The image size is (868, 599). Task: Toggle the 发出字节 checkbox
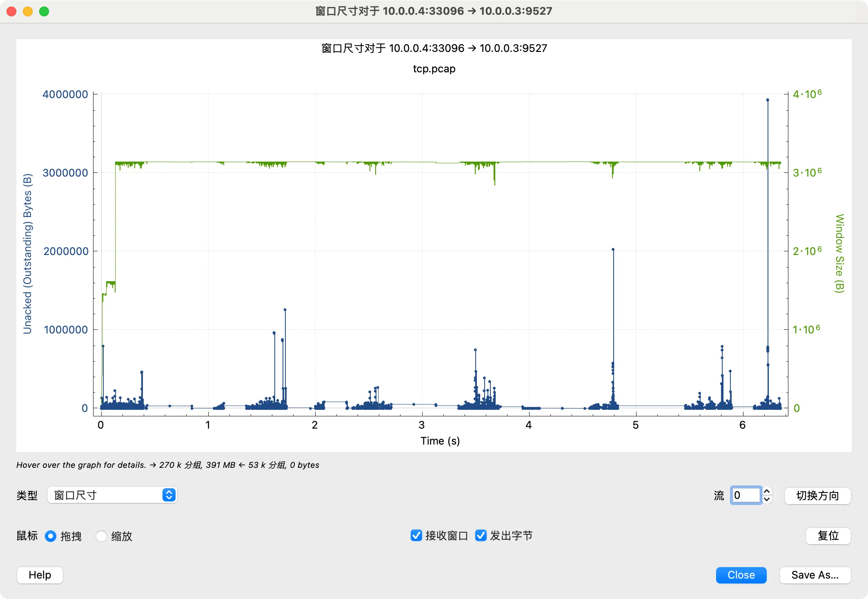(x=481, y=536)
